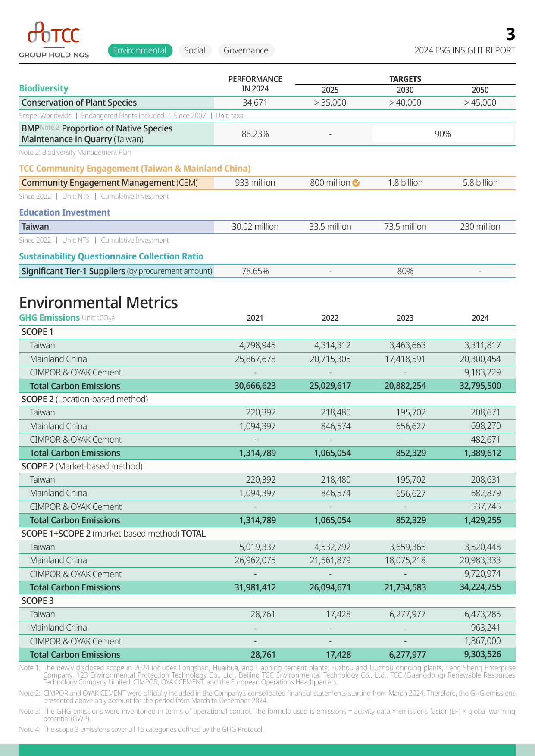This screenshot has width=535, height=756.
Task: Click Sustainability Questionnaire Collection Ratio heading
Action: [111, 256]
